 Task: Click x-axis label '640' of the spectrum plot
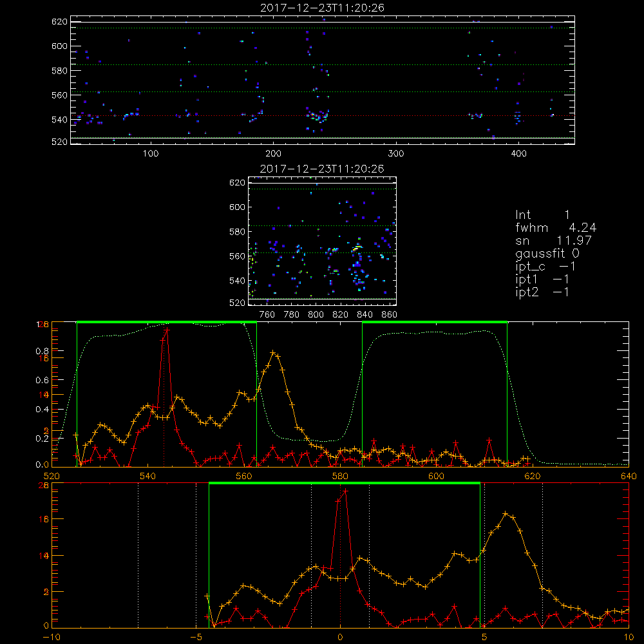(x=629, y=476)
